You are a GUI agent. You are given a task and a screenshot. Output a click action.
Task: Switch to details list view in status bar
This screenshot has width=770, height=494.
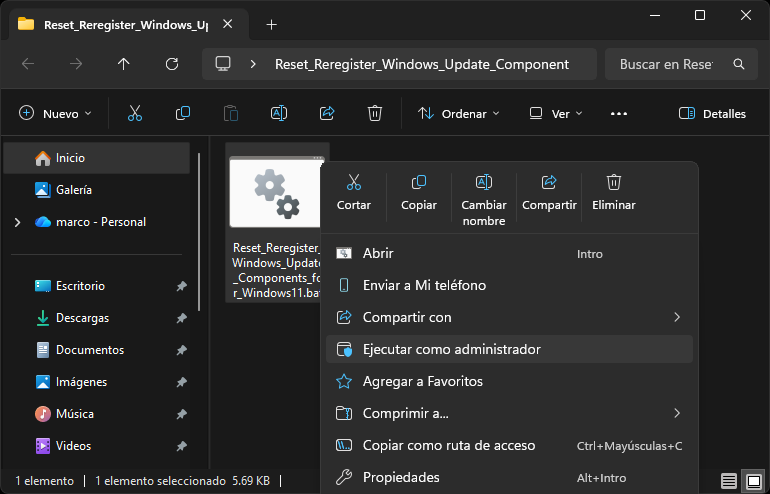(729, 480)
